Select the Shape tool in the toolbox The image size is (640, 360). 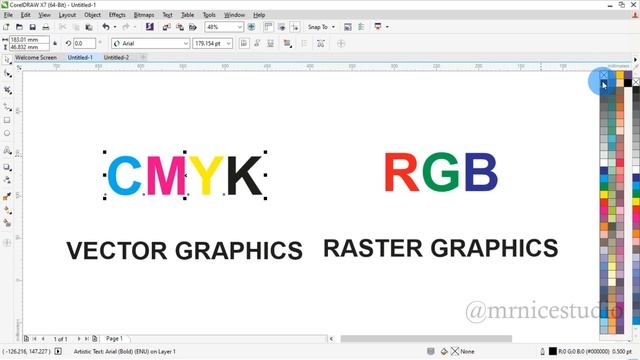click(7, 74)
